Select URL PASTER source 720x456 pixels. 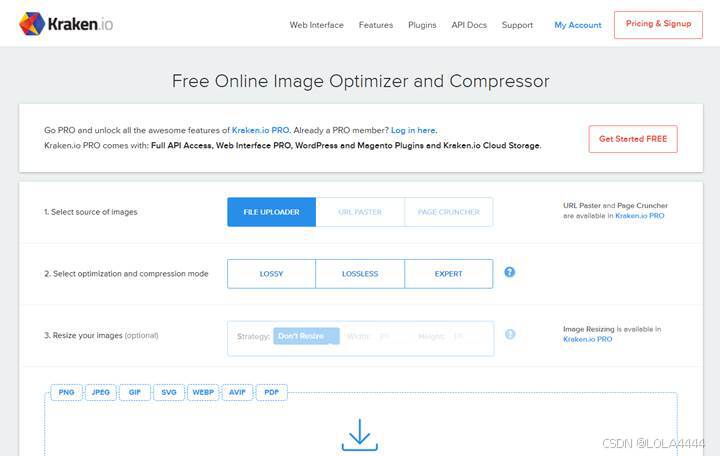click(360, 212)
